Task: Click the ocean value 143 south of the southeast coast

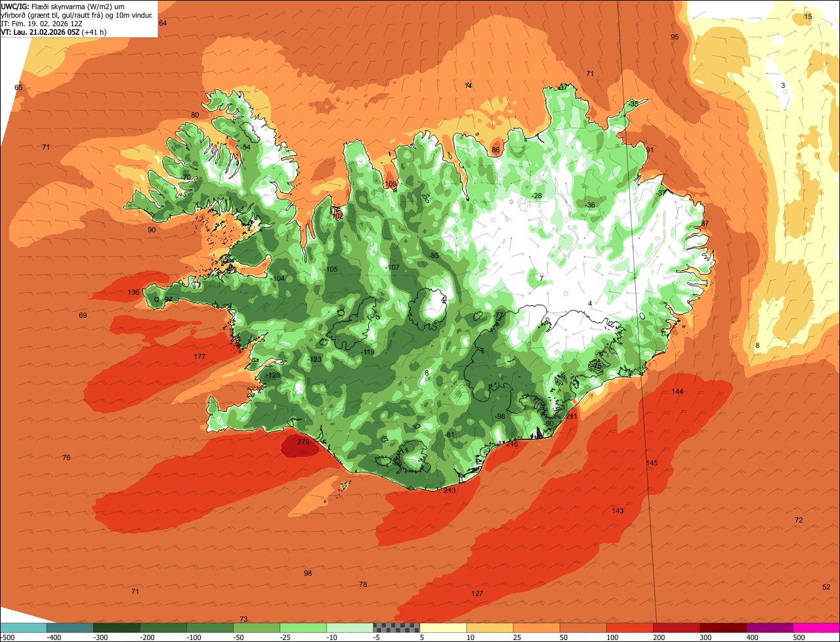Action: coord(618,511)
